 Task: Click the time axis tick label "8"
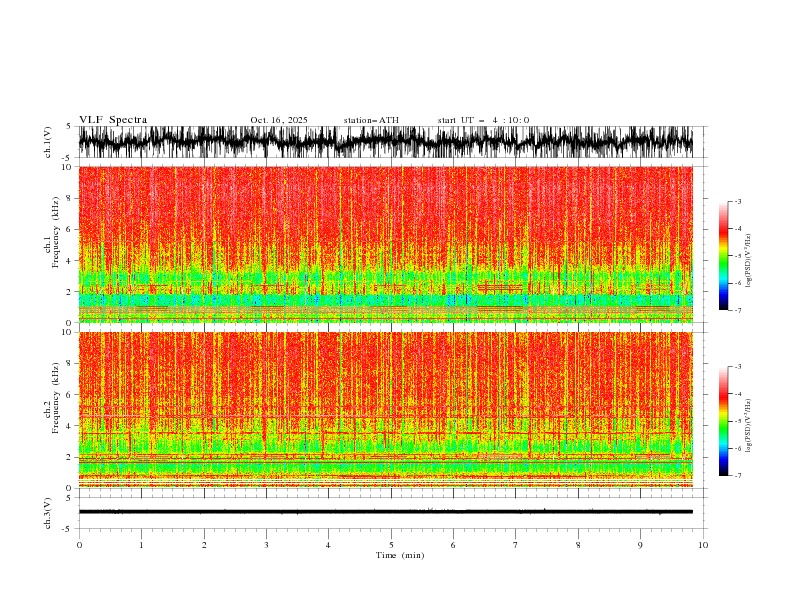click(x=578, y=545)
